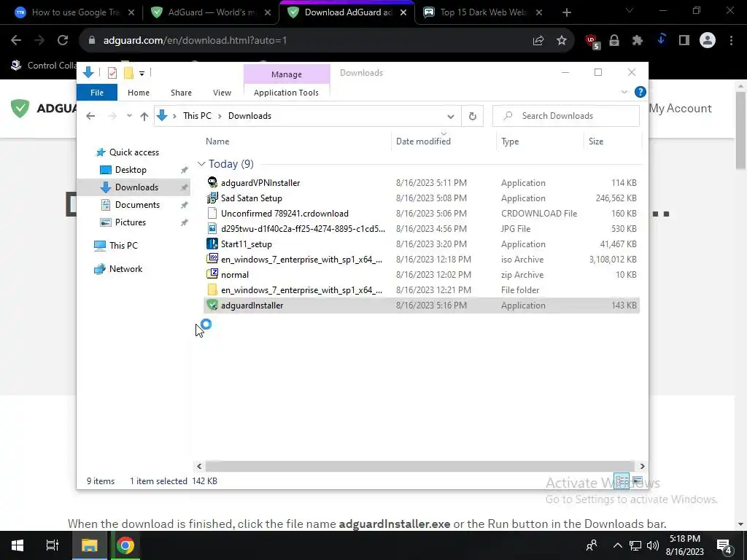Open Chrome's tab search dropdown
747x560 pixels.
[630, 10]
